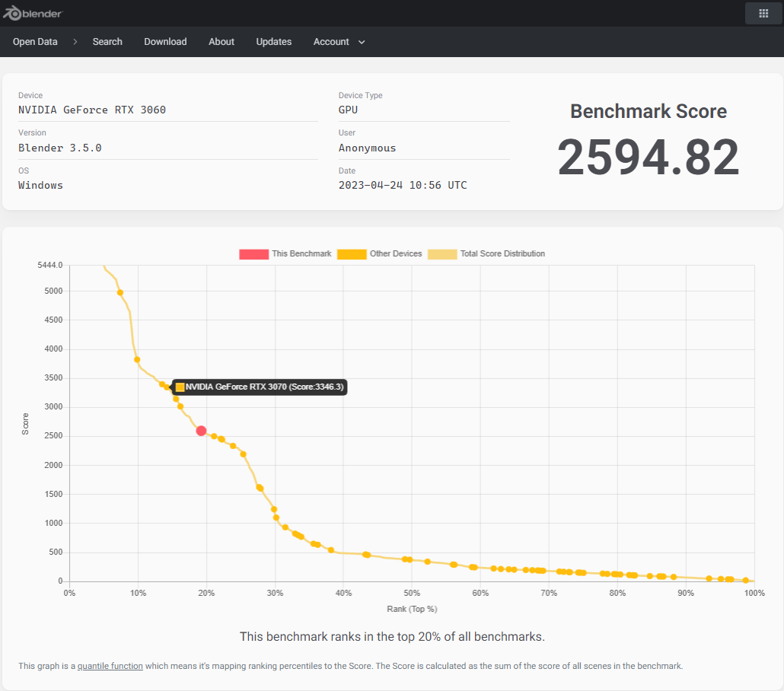Click the red This Benchmark data point

[x=201, y=431]
